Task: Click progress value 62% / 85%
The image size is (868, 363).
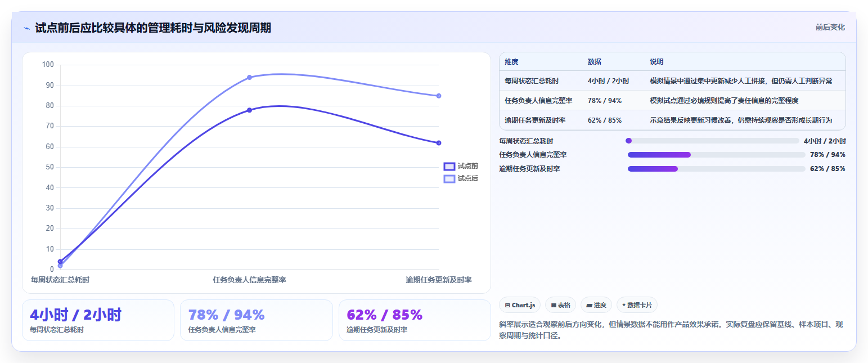Action: click(x=827, y=169)
